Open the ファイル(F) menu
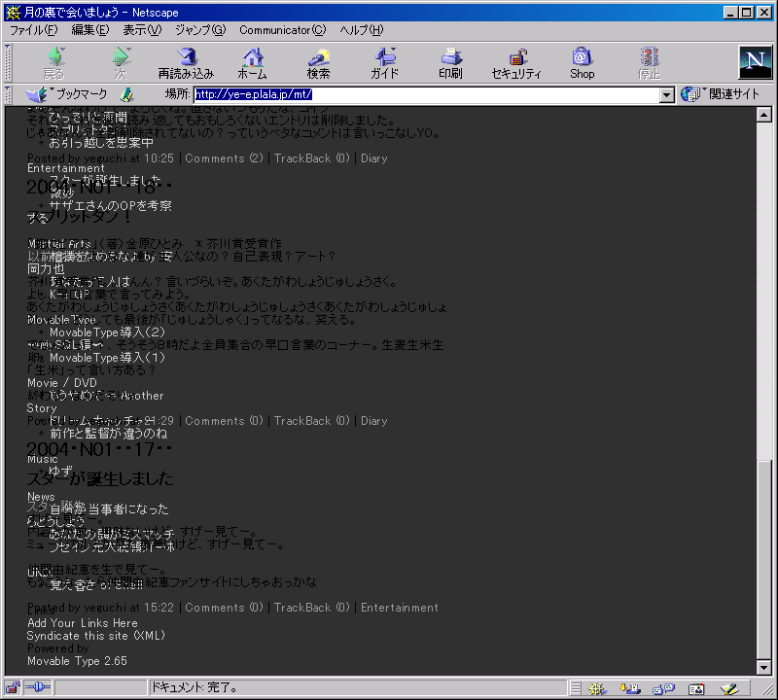 (34, 30)
